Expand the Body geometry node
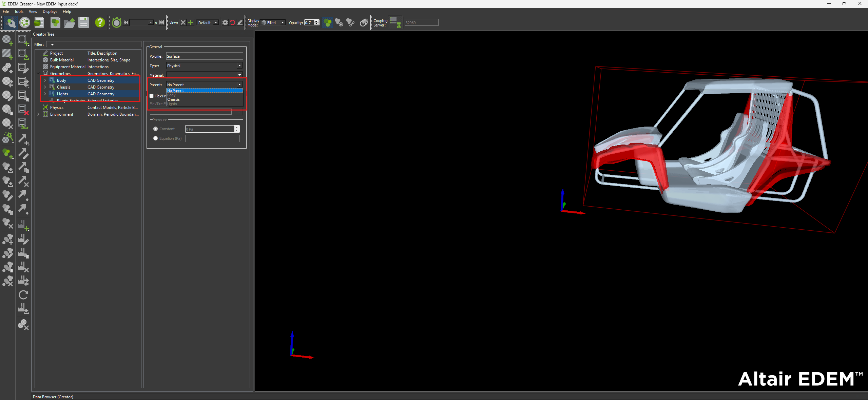Screen dimensions: 868x400 pos(45,80)
